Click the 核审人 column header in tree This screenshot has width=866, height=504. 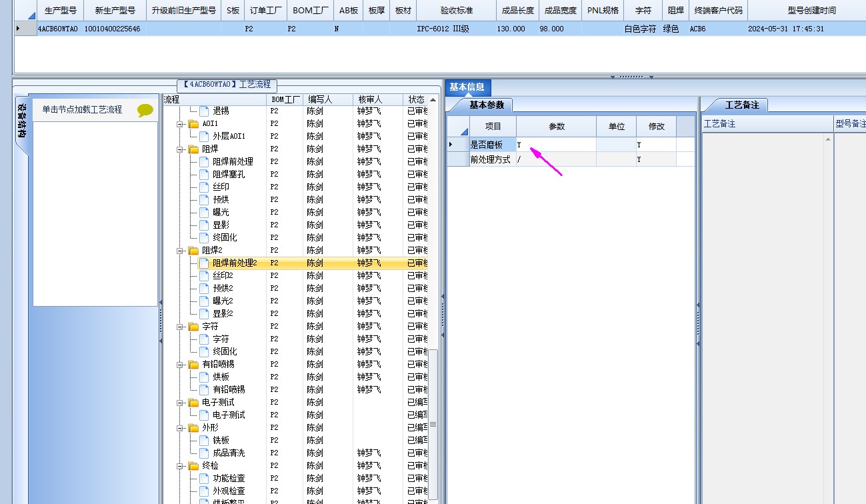pos(379,99)
